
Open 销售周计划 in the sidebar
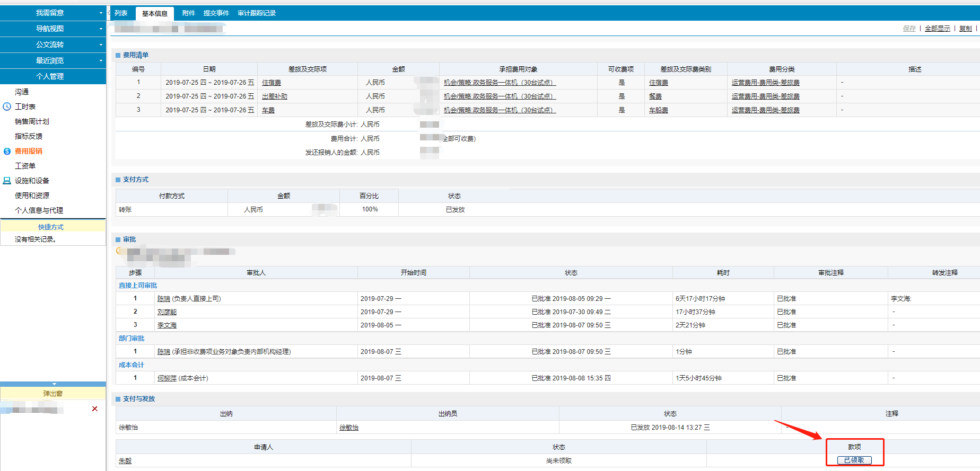pyautogui.click(x=32, y=121)
